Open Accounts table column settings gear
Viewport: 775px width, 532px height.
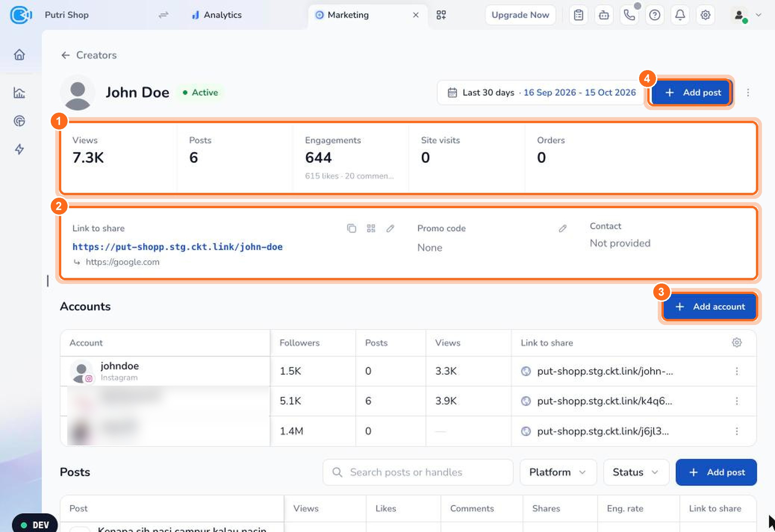[737, 342]
